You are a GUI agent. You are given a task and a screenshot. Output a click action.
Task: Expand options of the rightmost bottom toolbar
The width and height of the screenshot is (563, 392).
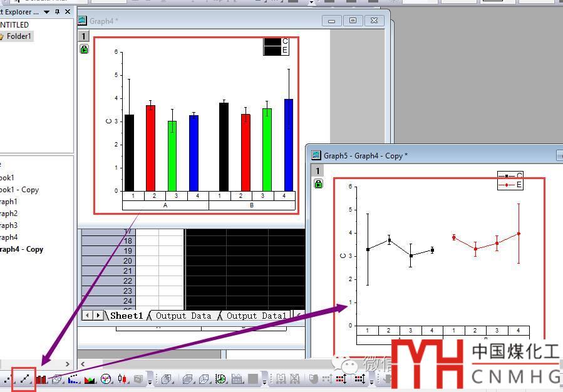pyautogui.click(x=372, y=381)
